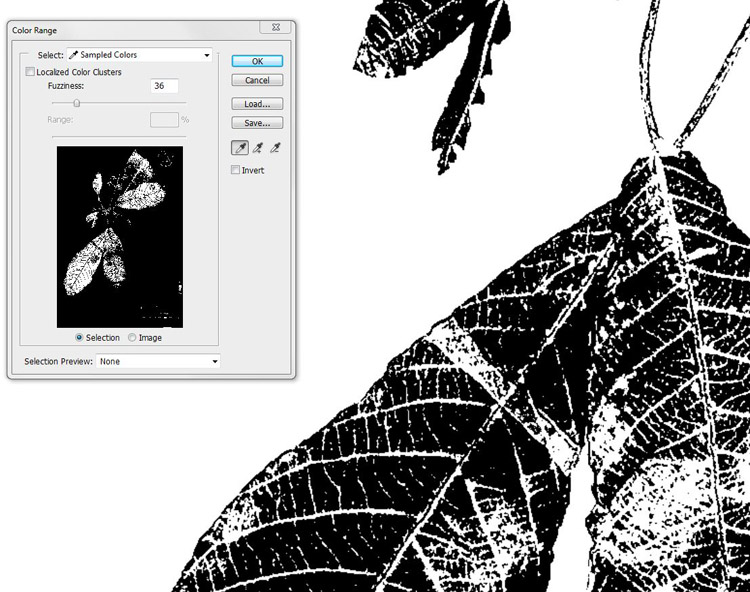Click the Cancel button
Screen dimensions: 750x592
tap(257, 80)
